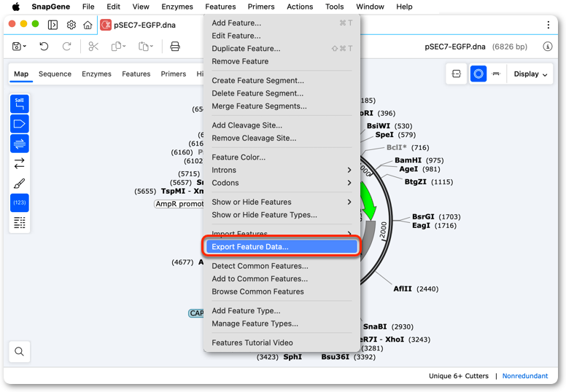The height and width of the screenshot is (392, 566).
Task: Switch to the Sequence tab
Action: click(x=55, y=74)
